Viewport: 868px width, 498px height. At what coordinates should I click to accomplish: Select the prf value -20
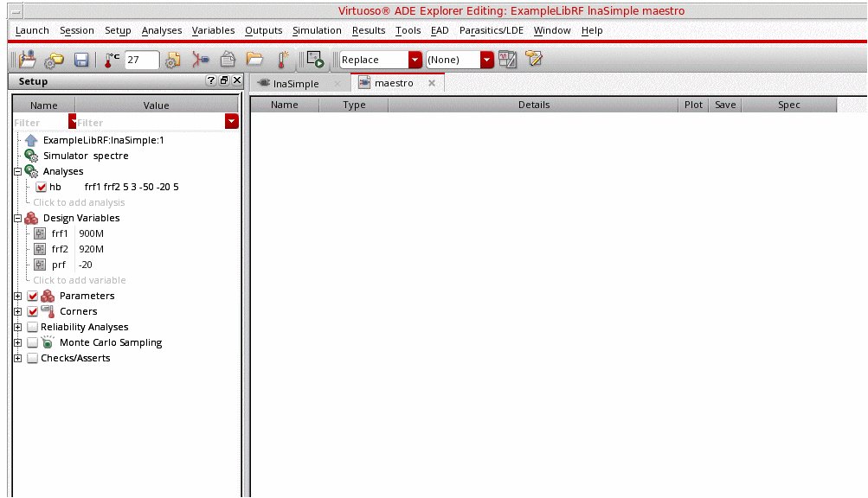86,265
